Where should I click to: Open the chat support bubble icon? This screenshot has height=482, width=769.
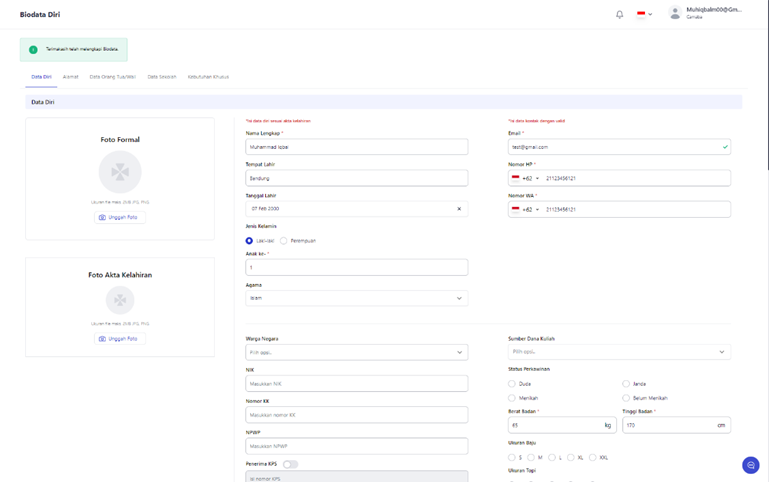(750, 465)
